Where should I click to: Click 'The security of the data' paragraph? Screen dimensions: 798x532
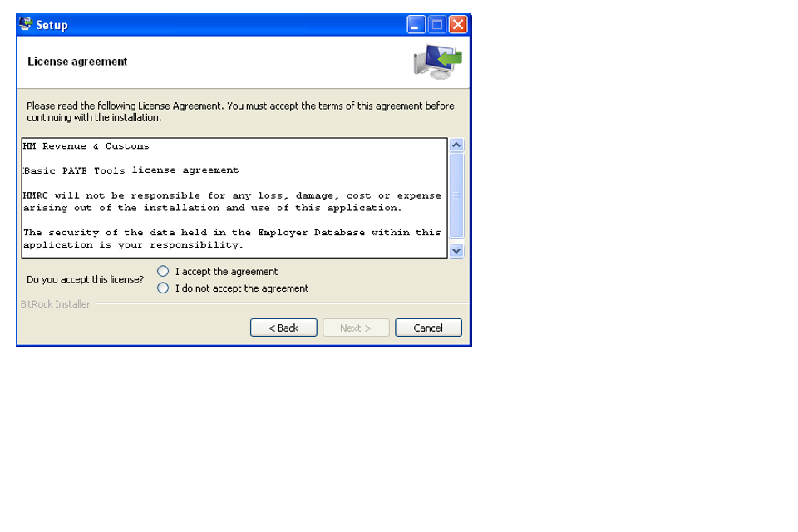point(232,239)
